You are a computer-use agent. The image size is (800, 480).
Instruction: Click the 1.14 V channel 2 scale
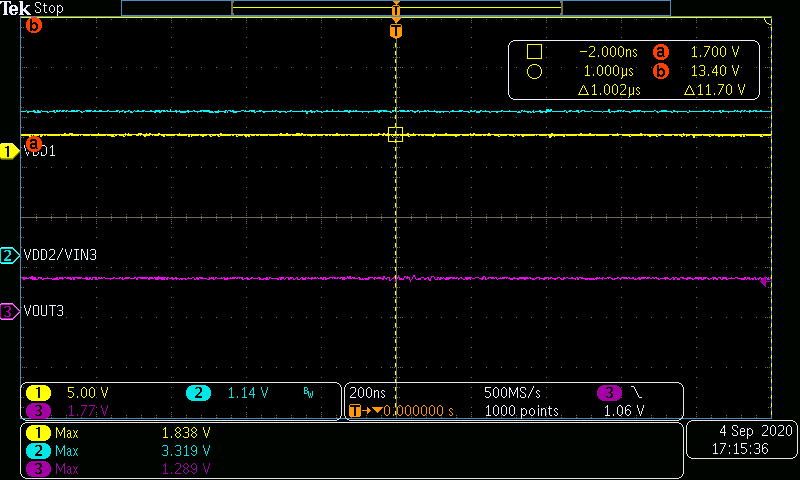[247, 393]
